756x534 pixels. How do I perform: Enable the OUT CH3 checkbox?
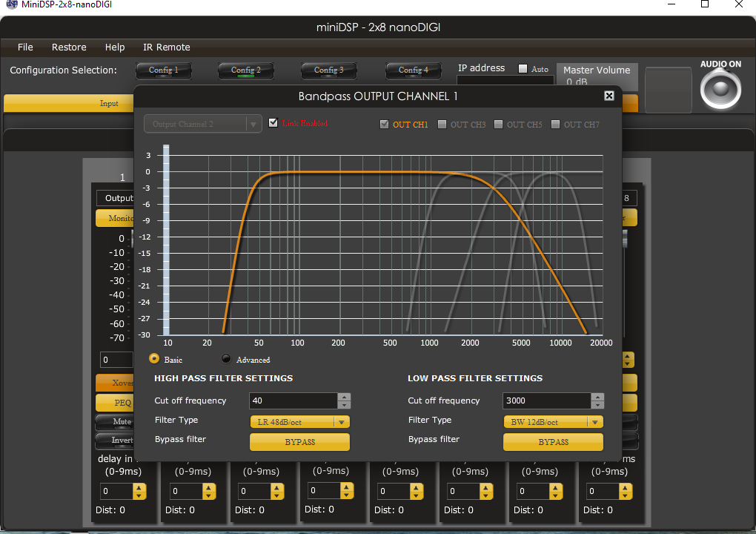pos(442,124)
